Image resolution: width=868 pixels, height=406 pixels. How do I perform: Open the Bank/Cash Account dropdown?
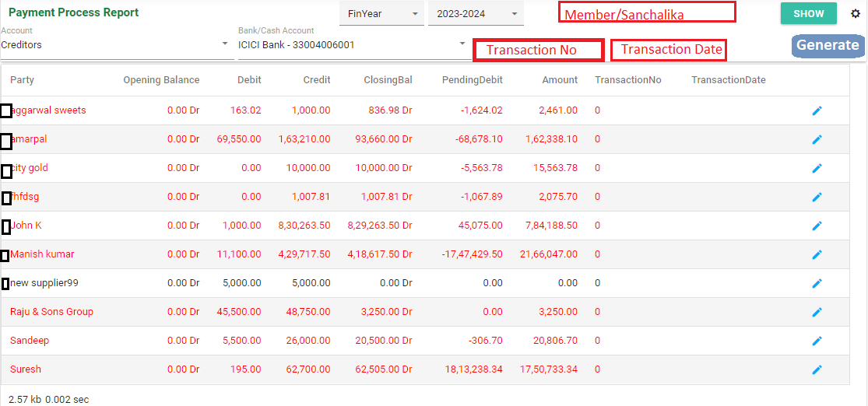352,45
